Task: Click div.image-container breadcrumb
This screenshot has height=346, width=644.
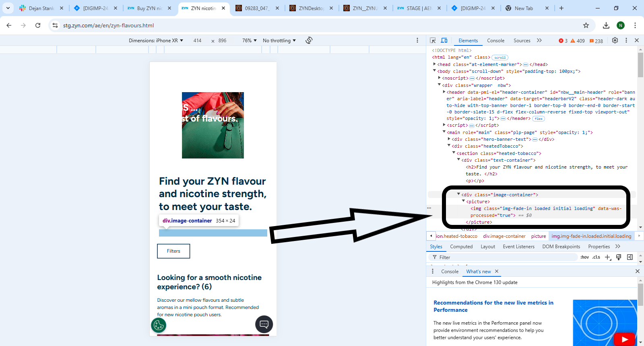Action: [x=504, y=236]
